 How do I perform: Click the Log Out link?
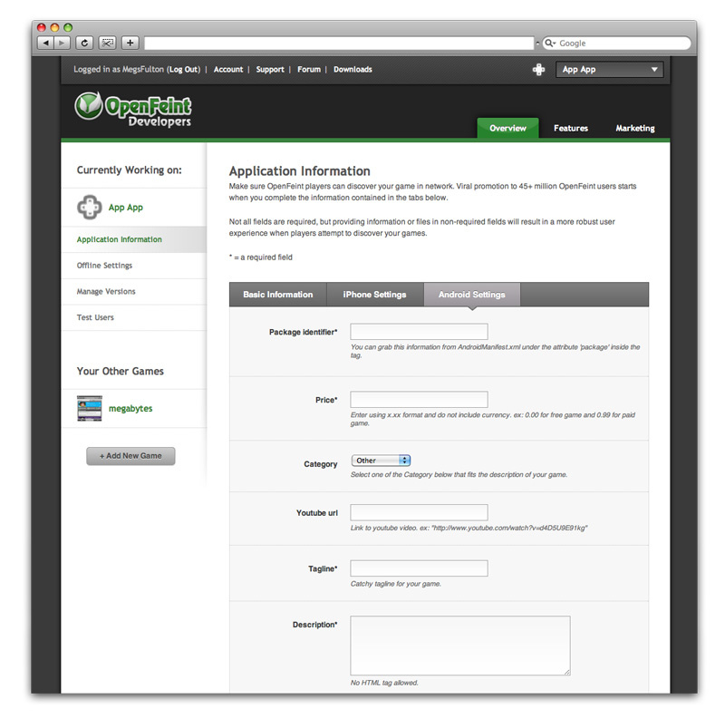(x=183, y=70)
